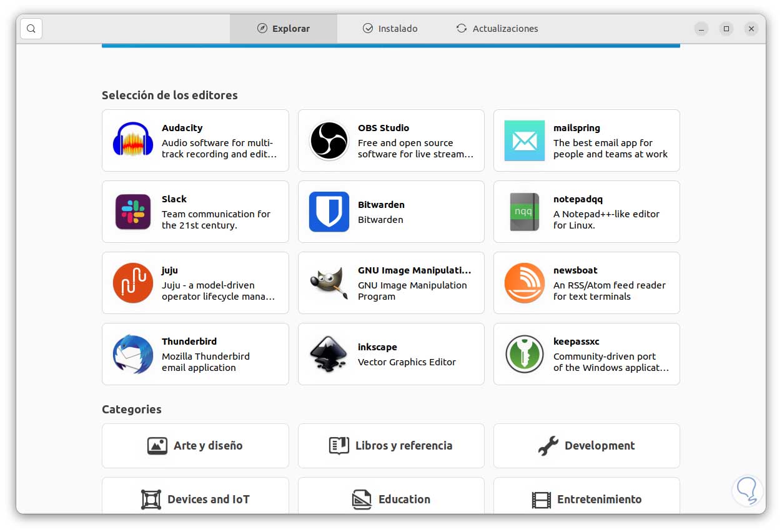Click the Categories heading
The height and width of the screenshot is (532, 782).
coord(132,410)
